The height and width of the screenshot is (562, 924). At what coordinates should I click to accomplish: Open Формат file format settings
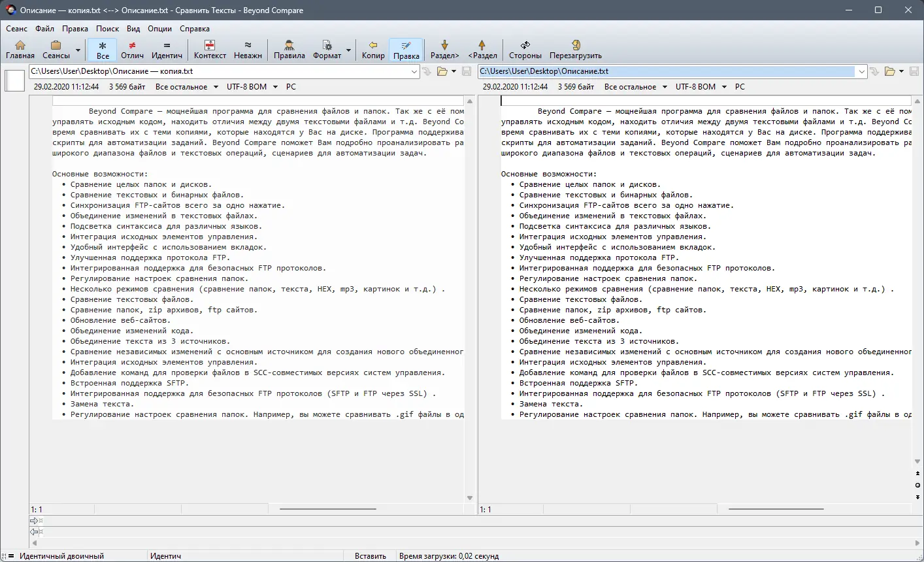tap(327, 50)
